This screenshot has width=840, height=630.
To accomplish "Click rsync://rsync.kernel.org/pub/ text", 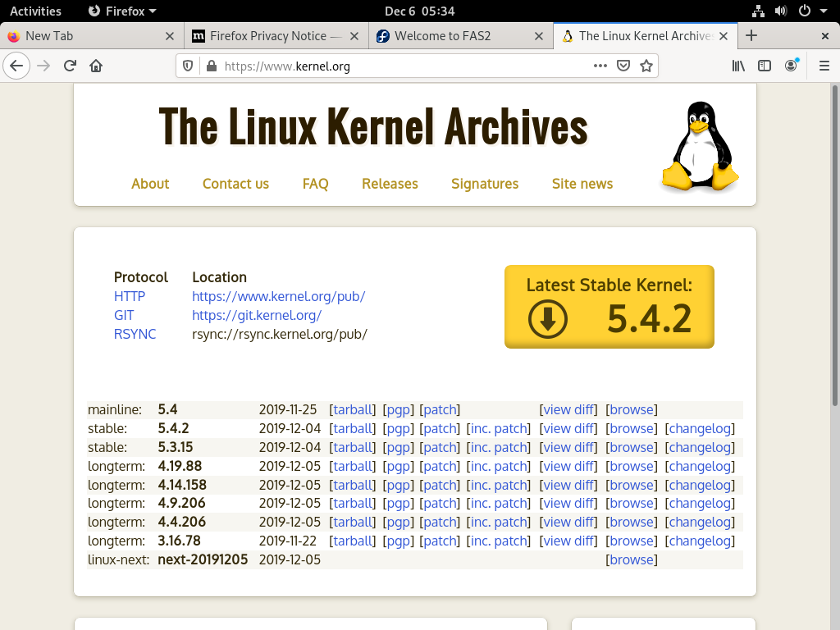I will (x=280, y=334).
